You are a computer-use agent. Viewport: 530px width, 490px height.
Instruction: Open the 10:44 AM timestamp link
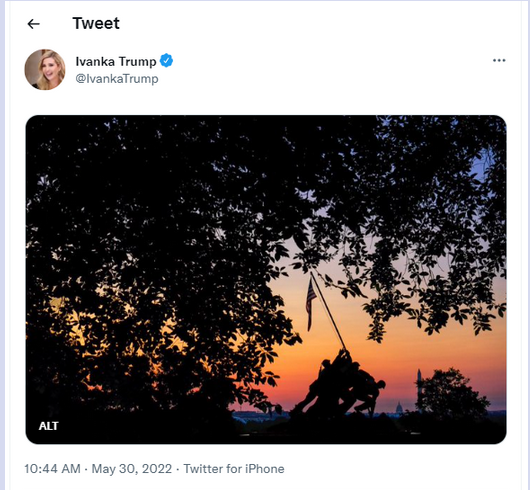[x=52, y=469]
